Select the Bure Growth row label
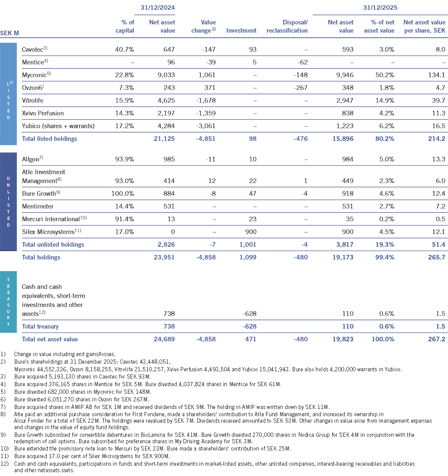448x476 pixels. [41, 193]
